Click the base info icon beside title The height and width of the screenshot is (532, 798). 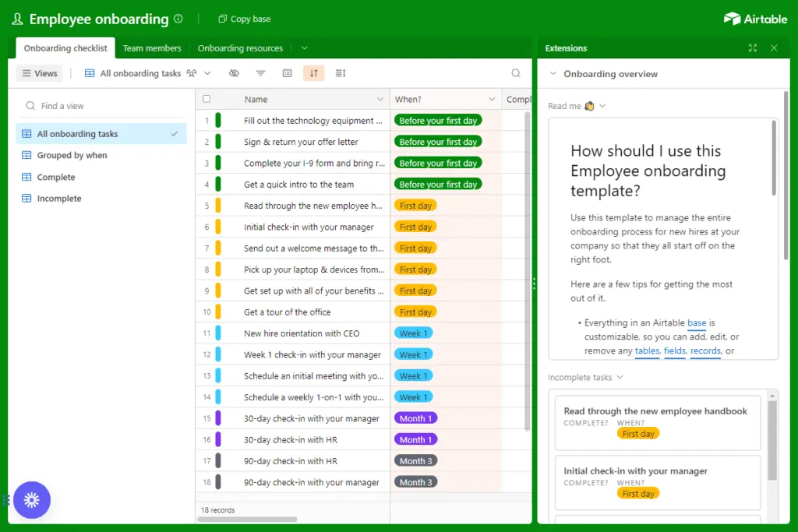point(178,19)
